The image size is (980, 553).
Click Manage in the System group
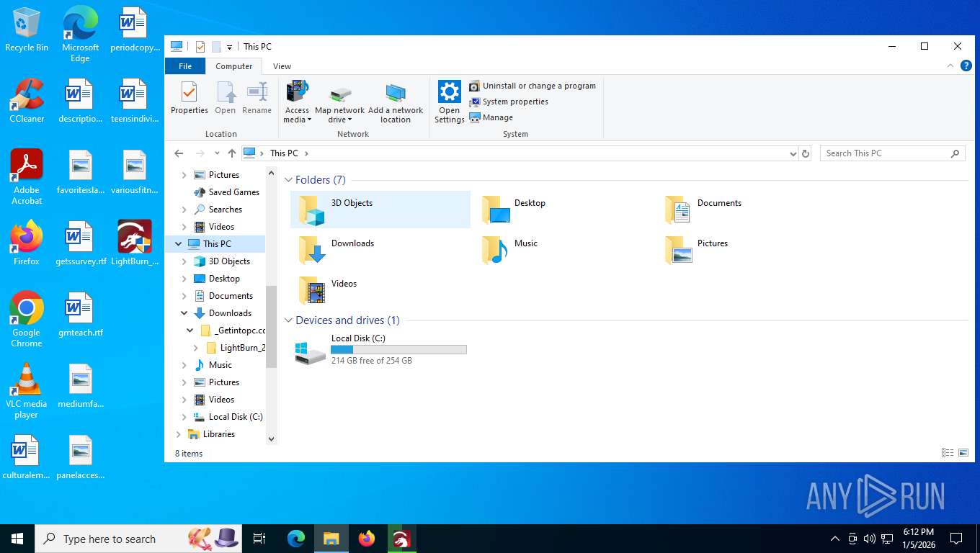pyautogui.click(x=491, y=117)
